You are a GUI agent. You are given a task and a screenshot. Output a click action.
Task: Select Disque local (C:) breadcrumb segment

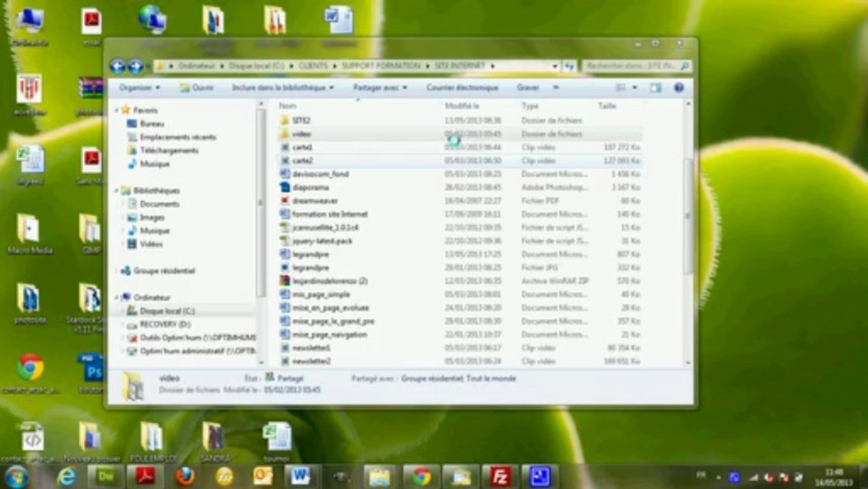click(x=257, y=66)
